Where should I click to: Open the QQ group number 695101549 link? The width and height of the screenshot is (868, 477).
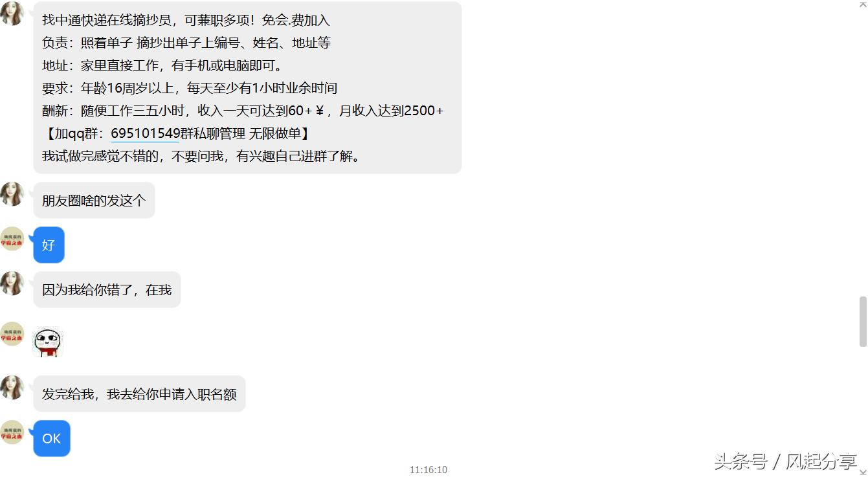[x=145, y=133]
